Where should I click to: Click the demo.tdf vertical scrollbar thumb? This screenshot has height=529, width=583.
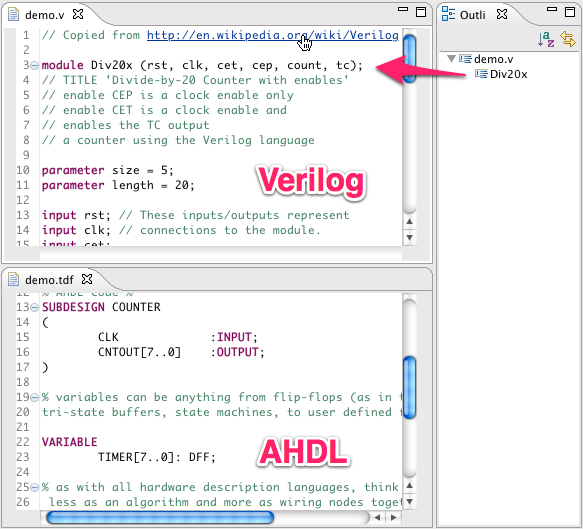[409, 387]
